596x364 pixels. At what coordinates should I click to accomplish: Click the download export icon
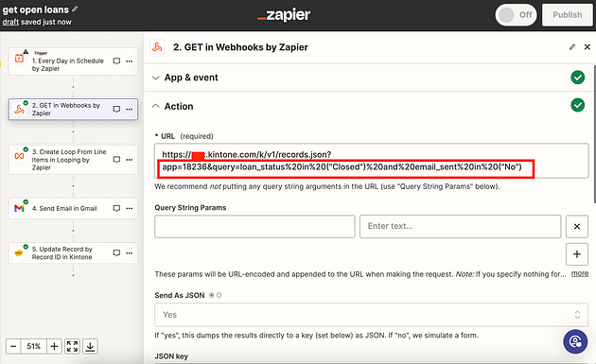(x=90, y=346)
